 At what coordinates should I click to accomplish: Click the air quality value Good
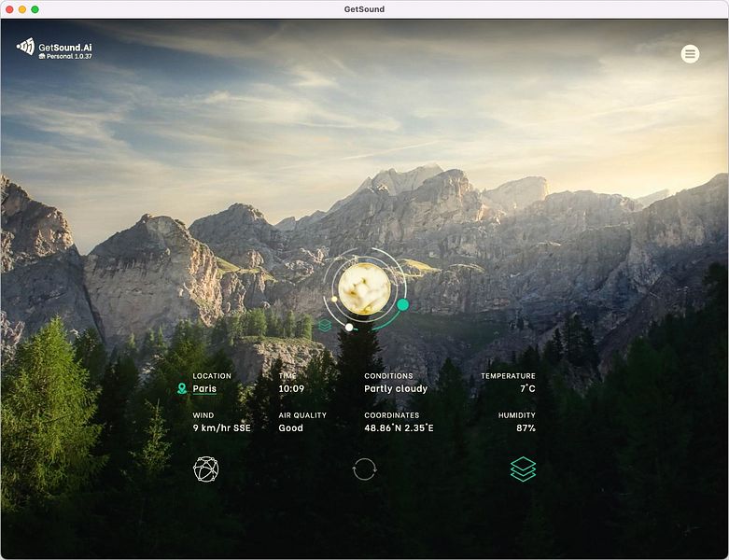pyautogui.click(x=290, y=428)
